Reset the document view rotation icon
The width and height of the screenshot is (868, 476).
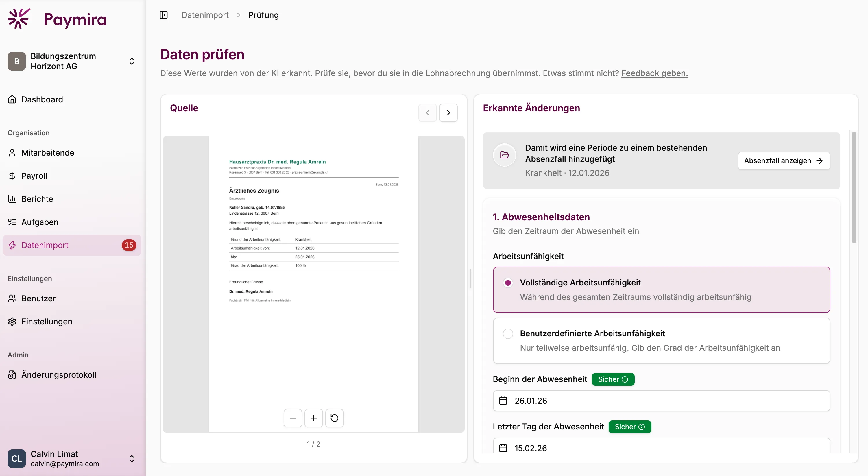pos(335,418)
